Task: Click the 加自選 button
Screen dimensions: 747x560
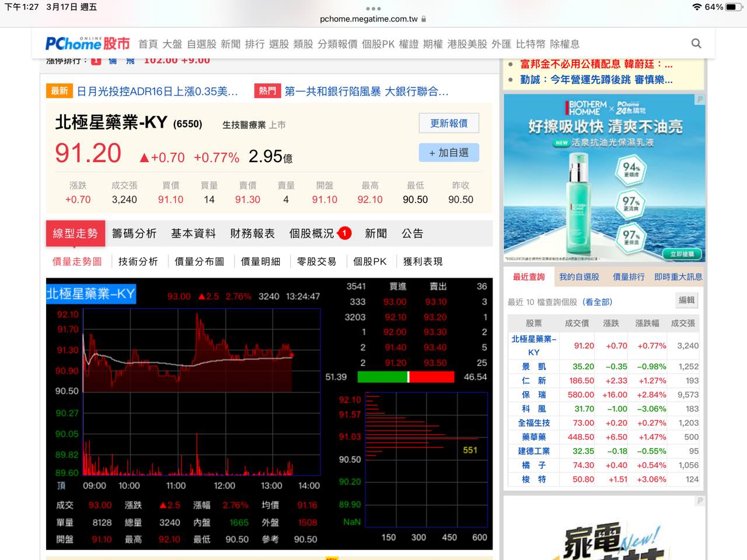Action: coord(449,152)
